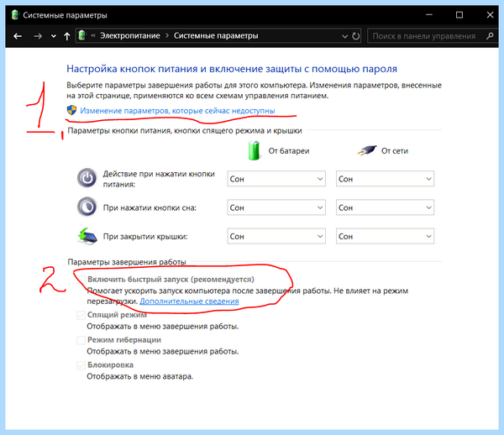Click the window title bar battery icon

[15, 15]
